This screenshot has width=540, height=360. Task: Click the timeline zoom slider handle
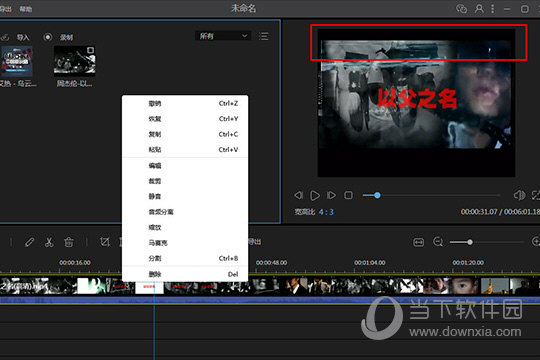(x=470, y=242)
